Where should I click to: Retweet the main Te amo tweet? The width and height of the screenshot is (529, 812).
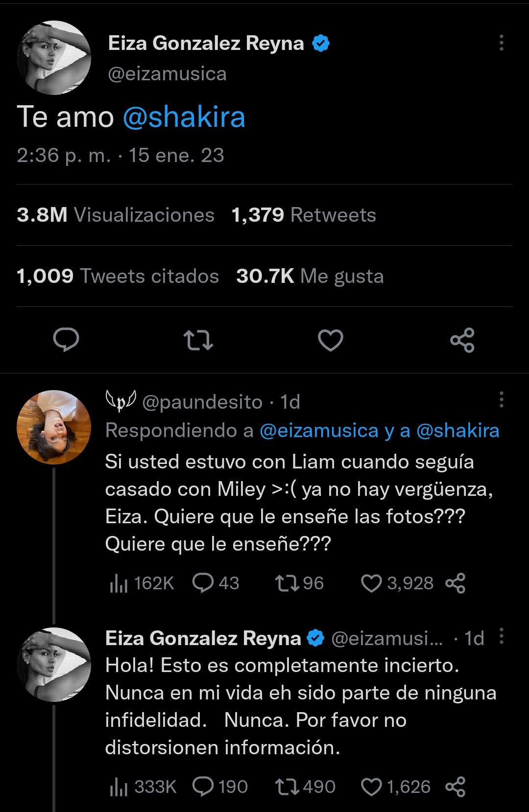(197, 340)
